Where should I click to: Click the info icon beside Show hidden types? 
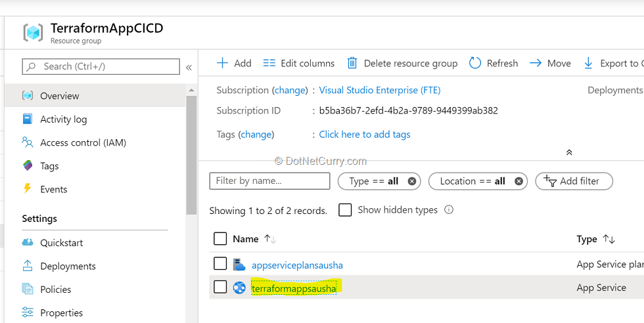click(449, 209)
